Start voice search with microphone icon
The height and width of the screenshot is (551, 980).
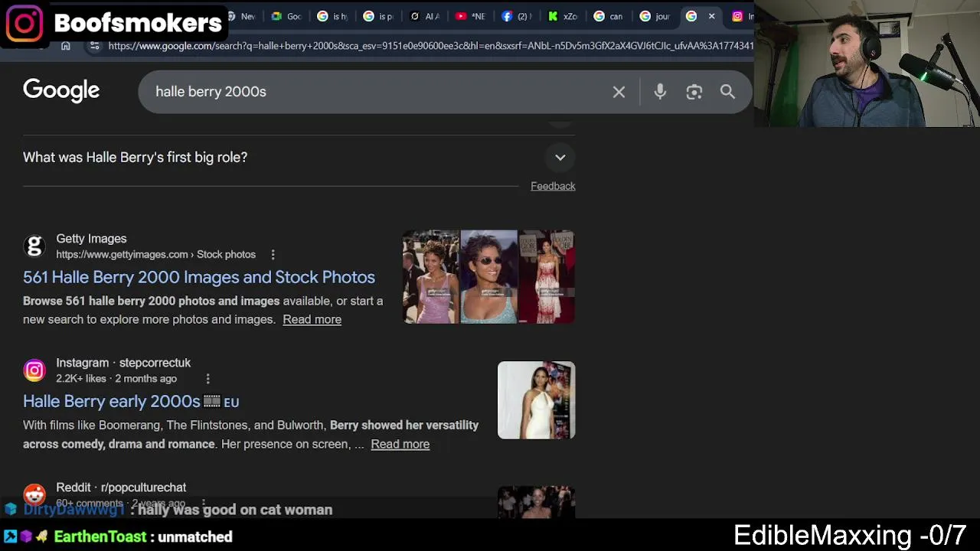[660, 92]
